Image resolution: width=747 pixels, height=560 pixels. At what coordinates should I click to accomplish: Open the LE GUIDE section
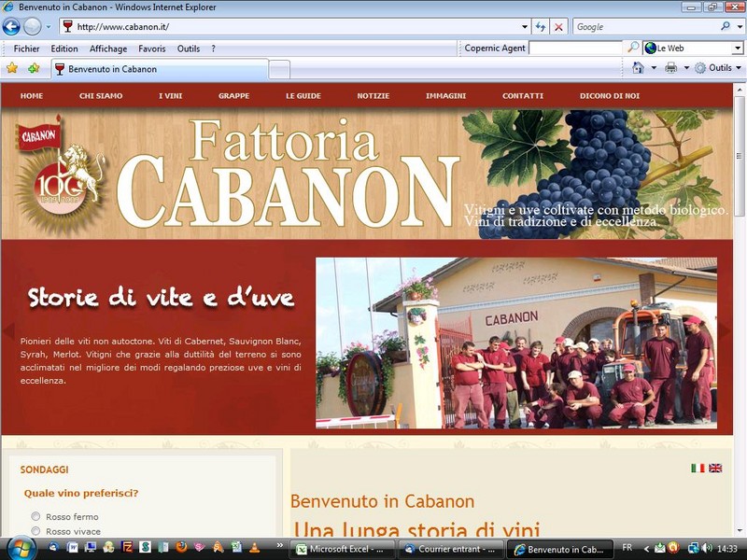(303, 96)
